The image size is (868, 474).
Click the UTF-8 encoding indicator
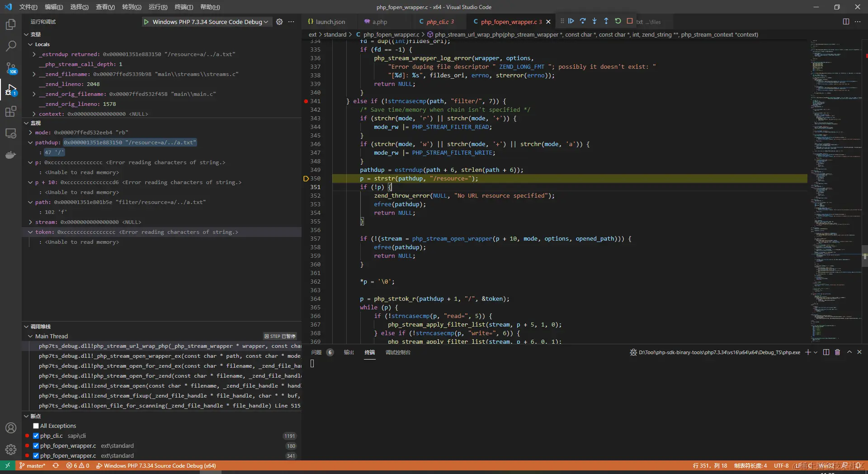[x=781, y=465]
